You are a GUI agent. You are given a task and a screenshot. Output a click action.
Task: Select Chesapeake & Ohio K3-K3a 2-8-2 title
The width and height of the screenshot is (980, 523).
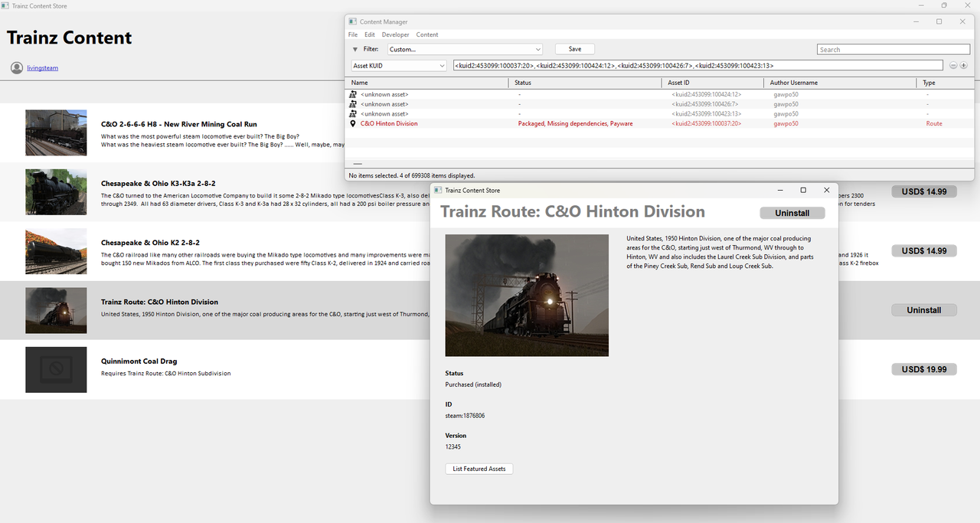[x=158, y=184]
